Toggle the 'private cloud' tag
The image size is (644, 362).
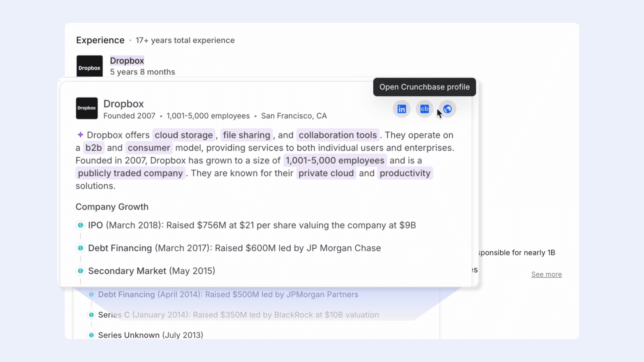tap(326, 173)
